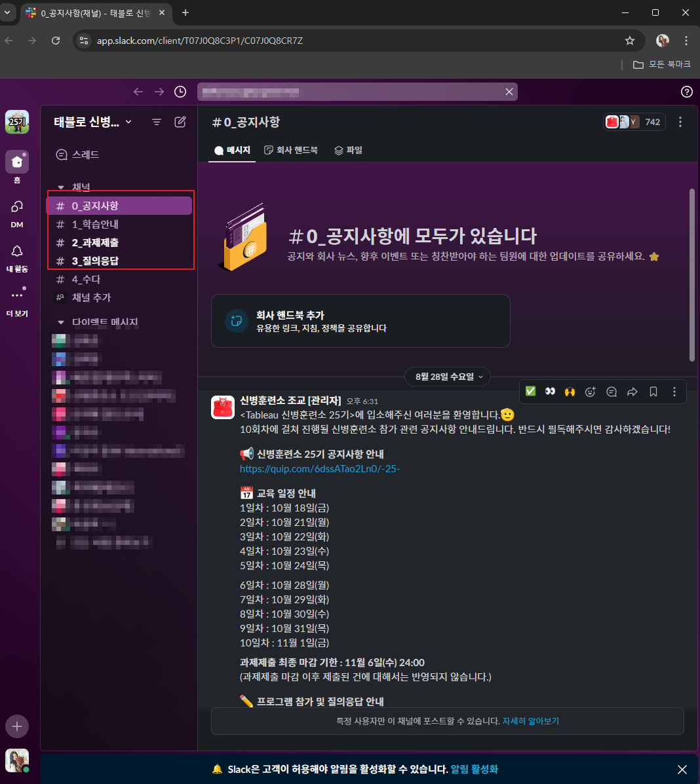Open message more actions menu

[x=674, y=392]
